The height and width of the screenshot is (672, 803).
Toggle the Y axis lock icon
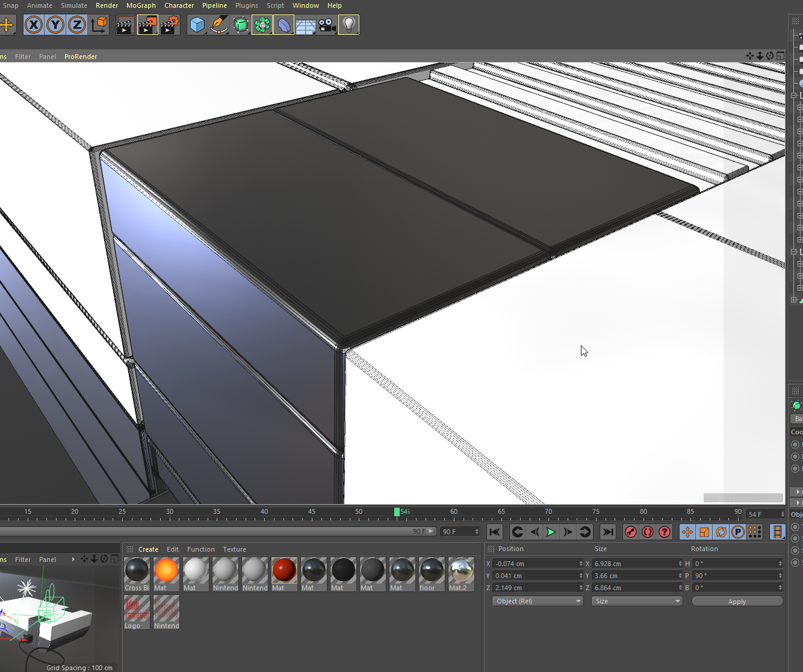tap(55, 25)
